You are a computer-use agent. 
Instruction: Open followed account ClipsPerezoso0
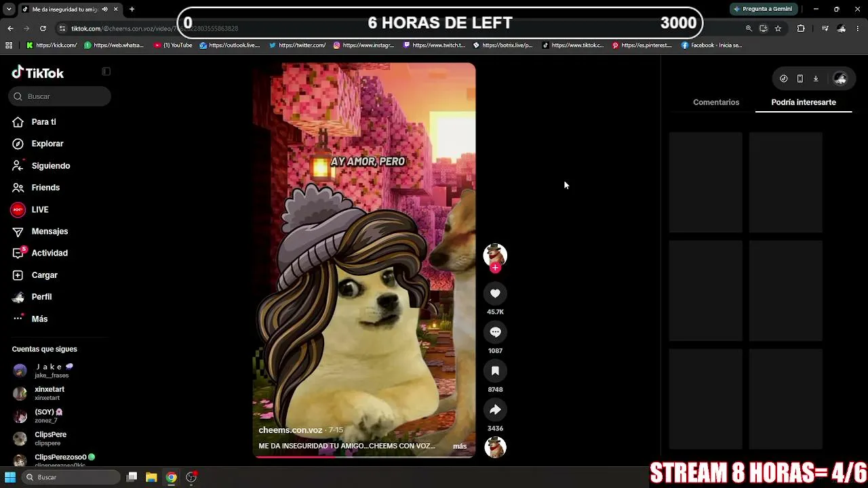click(54, 460)
